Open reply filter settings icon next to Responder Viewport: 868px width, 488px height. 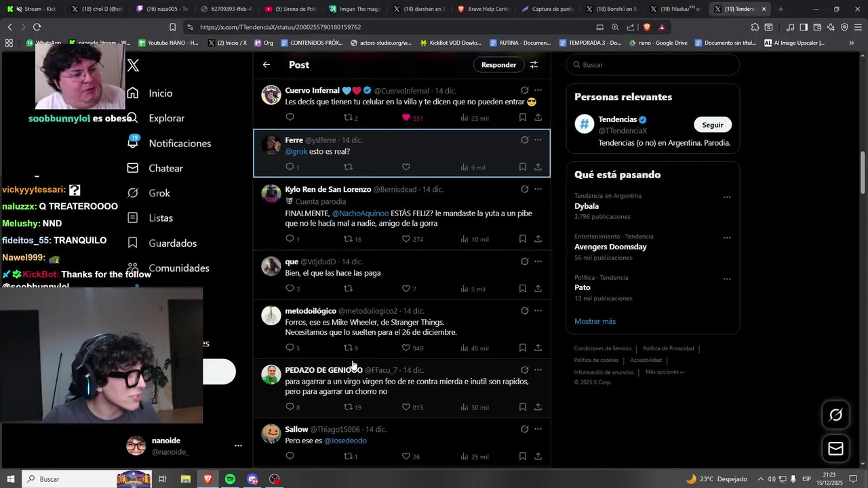534,65
